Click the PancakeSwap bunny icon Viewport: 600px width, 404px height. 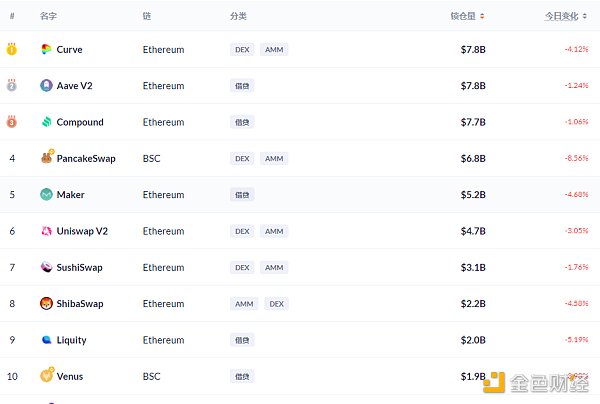coord(46,158)
